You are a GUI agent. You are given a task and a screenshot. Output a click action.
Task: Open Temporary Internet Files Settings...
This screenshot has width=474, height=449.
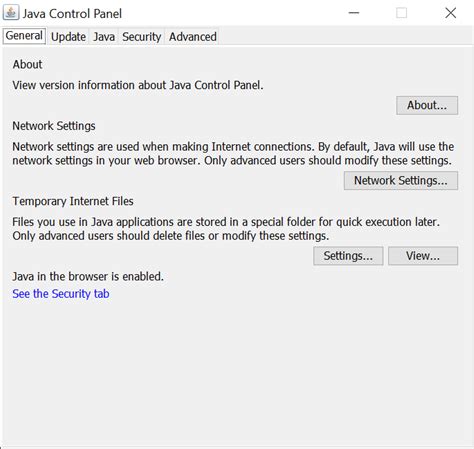click(x=348, y=256)
